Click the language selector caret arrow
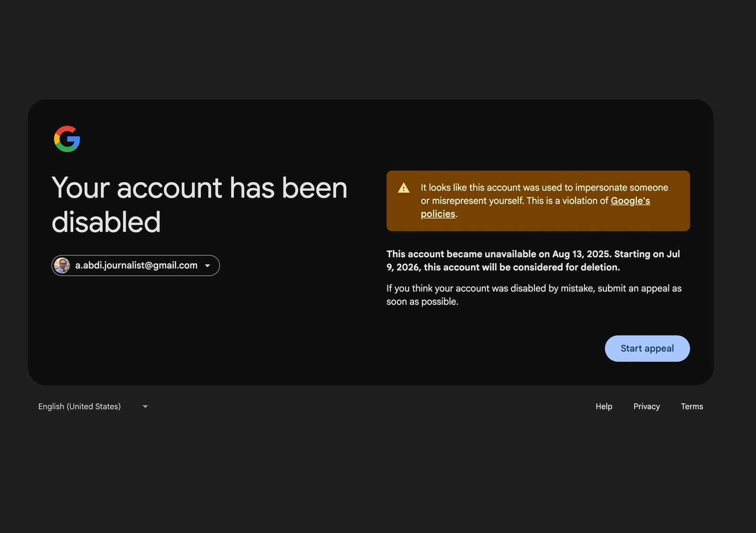Screen dimensions: 756x533 pyautogui.click(x=145, y=406)
